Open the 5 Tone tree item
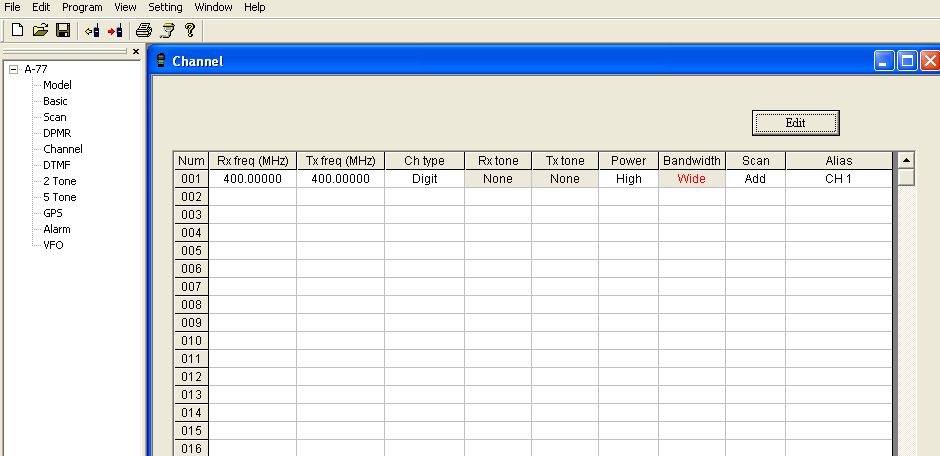 click(x=59, y=197)
